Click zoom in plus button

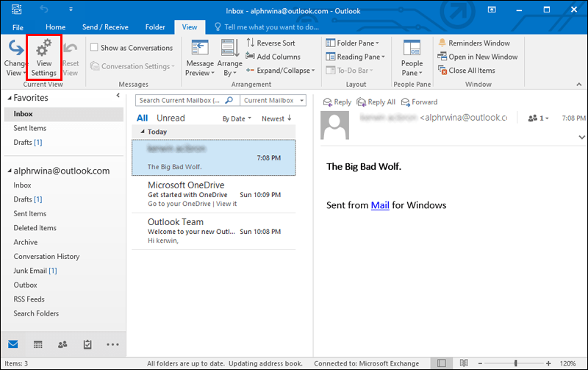pos(548,363)
